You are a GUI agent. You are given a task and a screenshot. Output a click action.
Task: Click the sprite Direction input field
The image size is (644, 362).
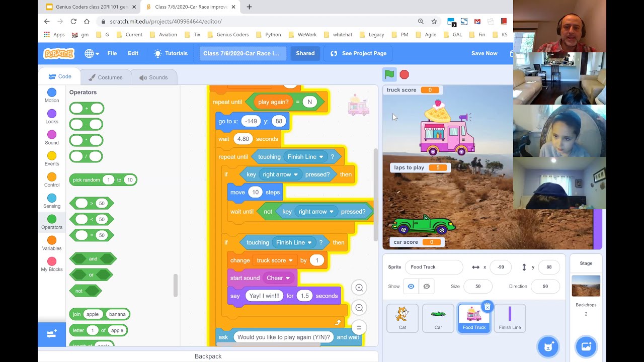[x=546, y=286]
